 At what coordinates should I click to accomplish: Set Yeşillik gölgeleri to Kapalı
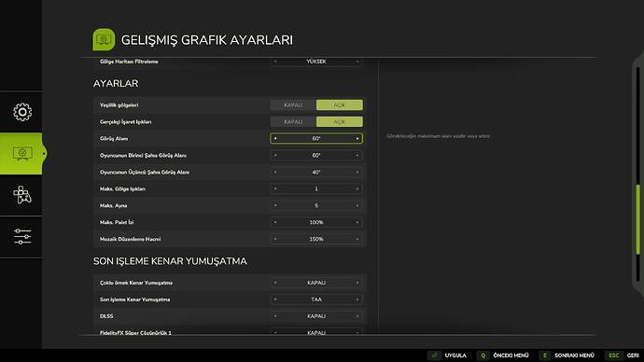[293, 105]
